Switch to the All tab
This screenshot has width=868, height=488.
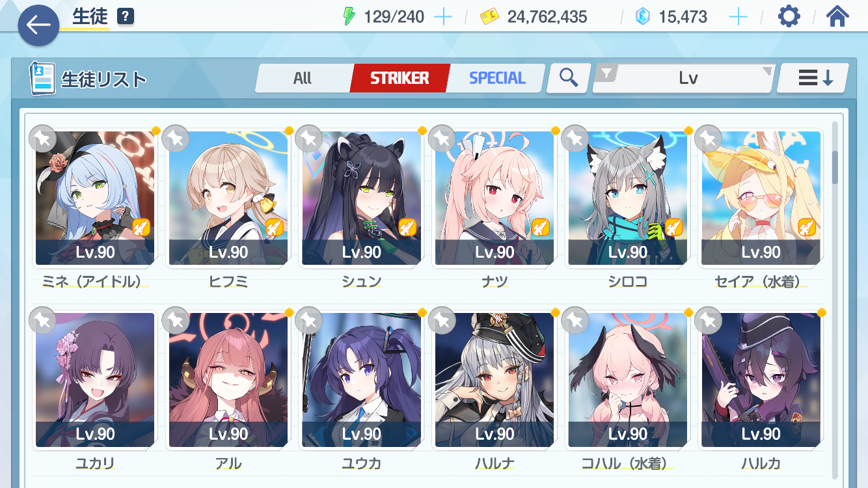pos(303,78)
